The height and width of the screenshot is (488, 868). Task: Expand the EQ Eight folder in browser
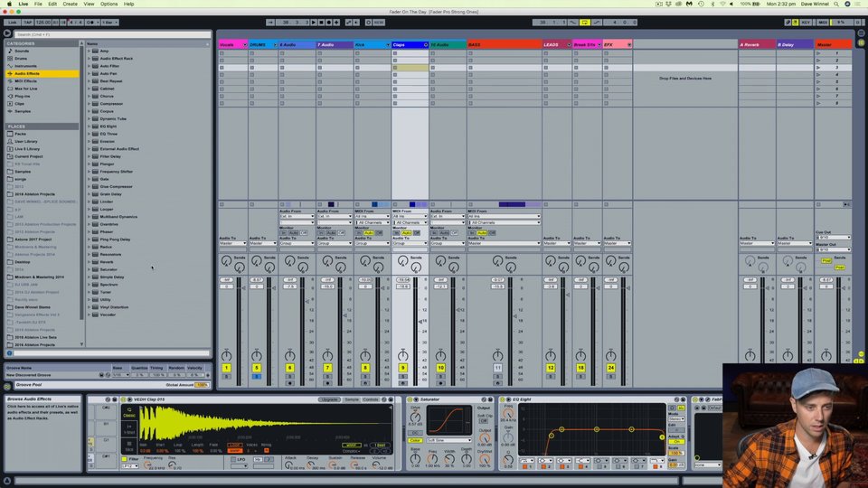coord(90,127)
